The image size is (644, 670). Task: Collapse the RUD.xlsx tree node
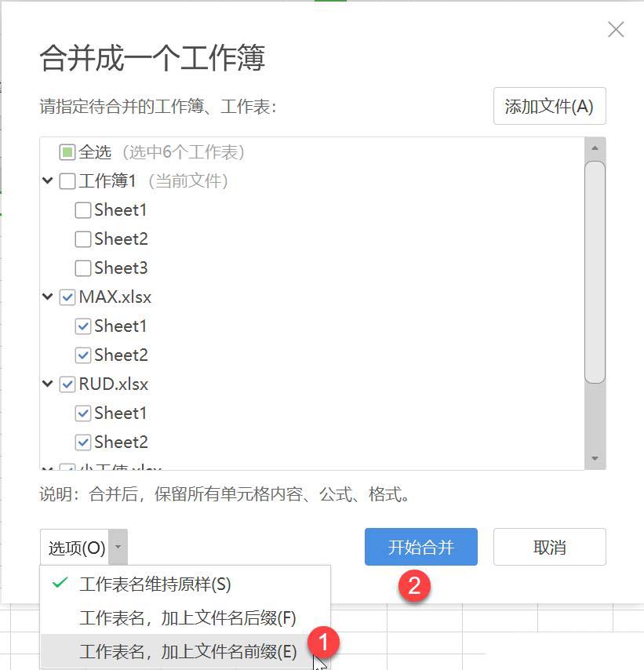point(47,384)
